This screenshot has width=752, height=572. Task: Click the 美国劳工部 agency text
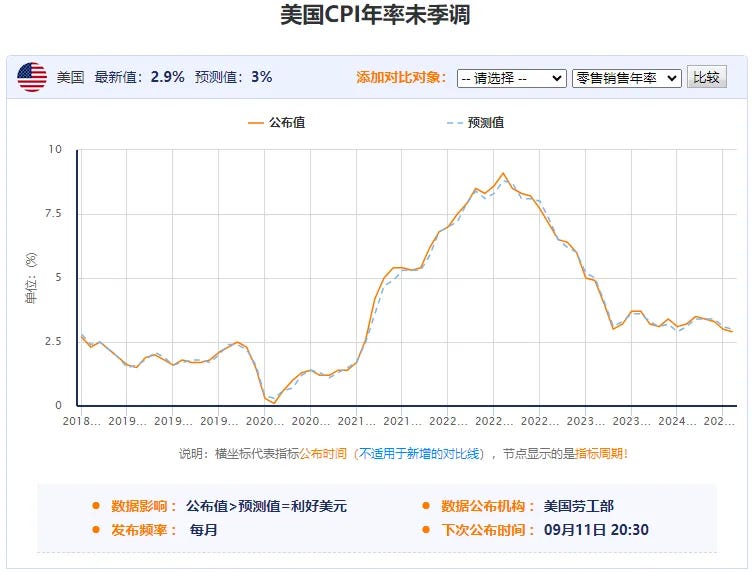[578, 506]
